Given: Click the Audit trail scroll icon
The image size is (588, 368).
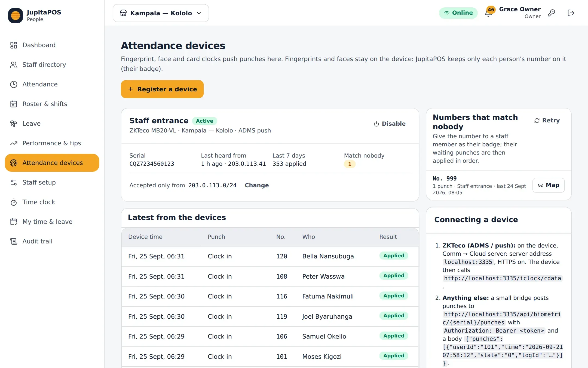Looking at the screenshot, I should tap(14, 242).
